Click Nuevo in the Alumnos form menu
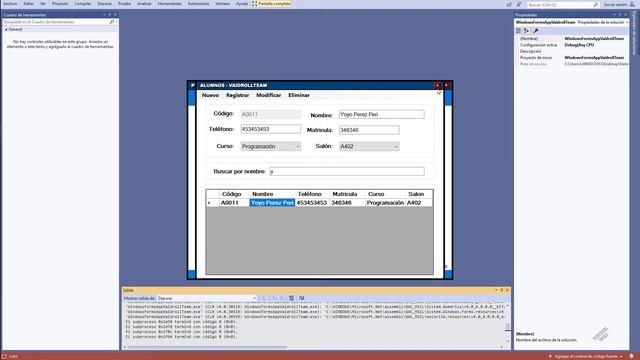 pos(211,95)
